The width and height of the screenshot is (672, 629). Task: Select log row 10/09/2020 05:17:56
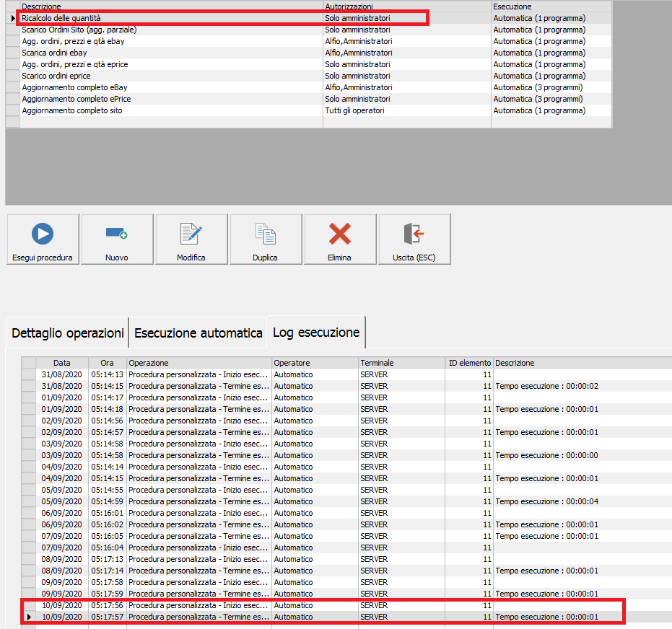[347, 605]
